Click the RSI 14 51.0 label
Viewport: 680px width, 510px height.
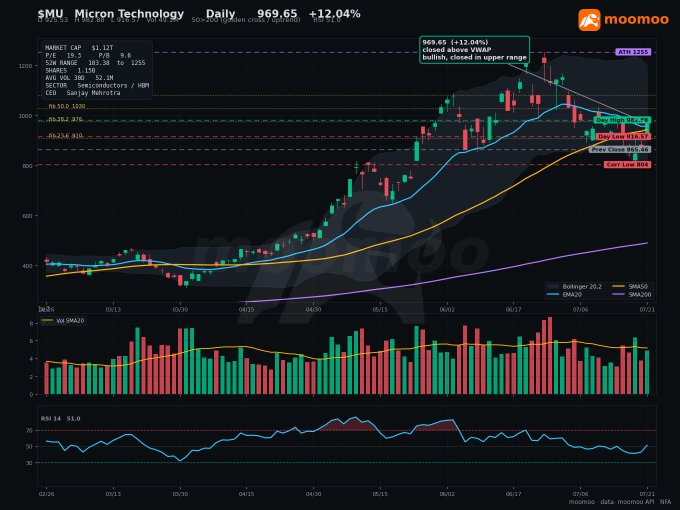(x=60, y=418)
